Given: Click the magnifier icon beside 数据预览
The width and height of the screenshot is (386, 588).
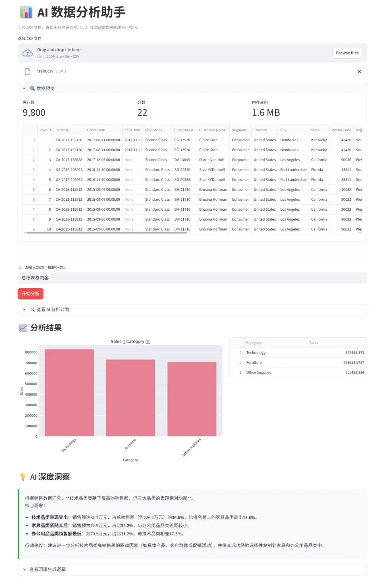Looking at the screenshot, I should [33, 88].
